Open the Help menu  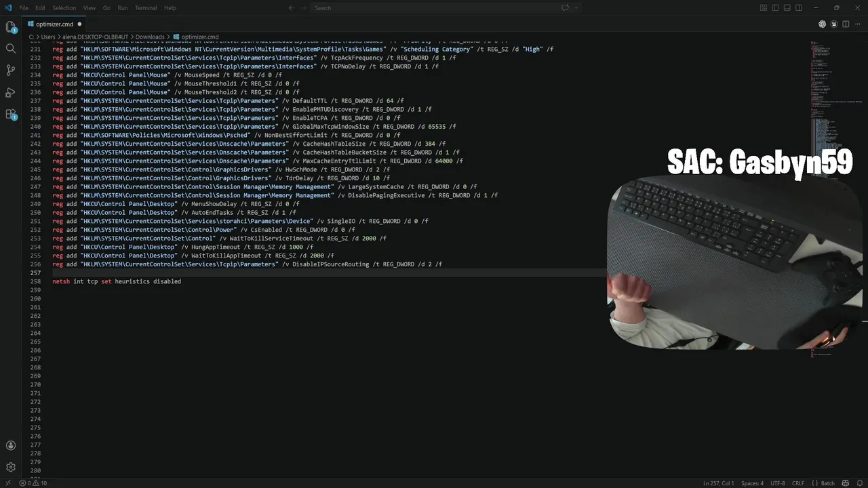coord(170,7)
